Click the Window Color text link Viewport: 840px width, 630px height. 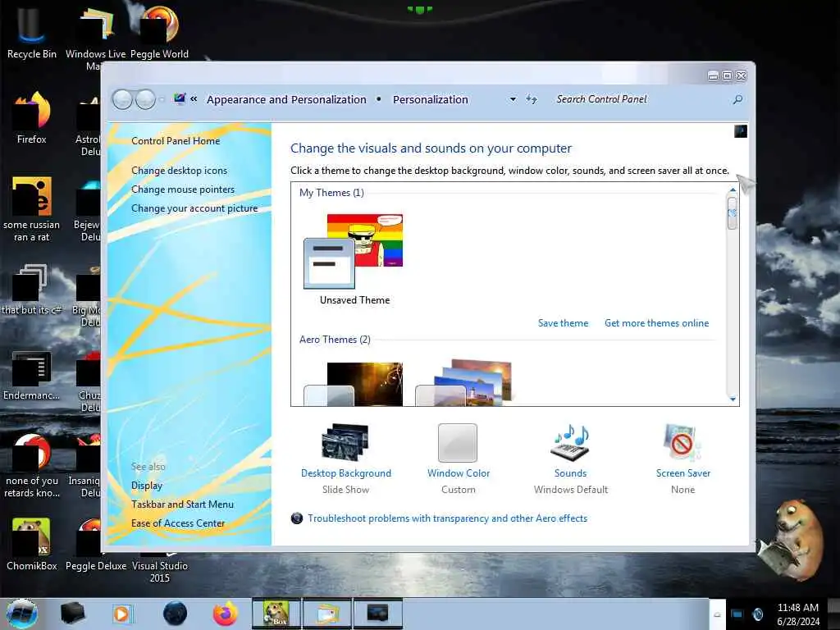point(459,473)
